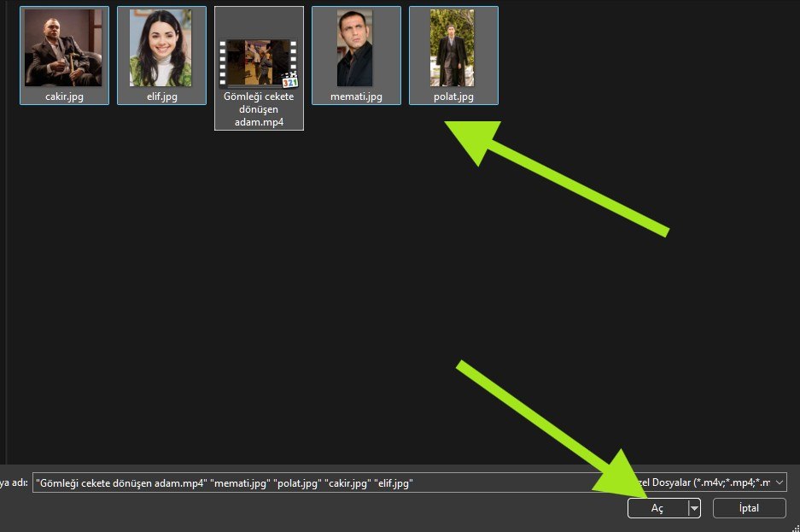Select the memati.jpg image thumbnail
Screen dimensions: 800x532
(x=355, y=48)
